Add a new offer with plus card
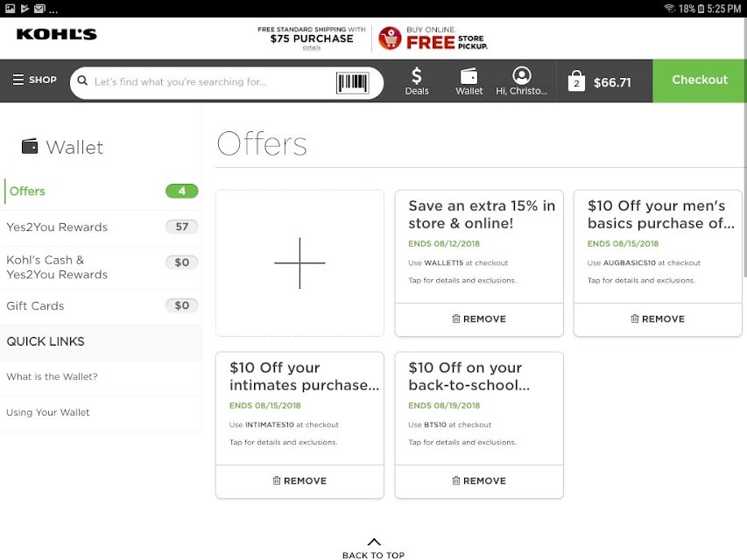Image resolution: width=747 pixels, height=560 pixels. click(x=300, y=262)
